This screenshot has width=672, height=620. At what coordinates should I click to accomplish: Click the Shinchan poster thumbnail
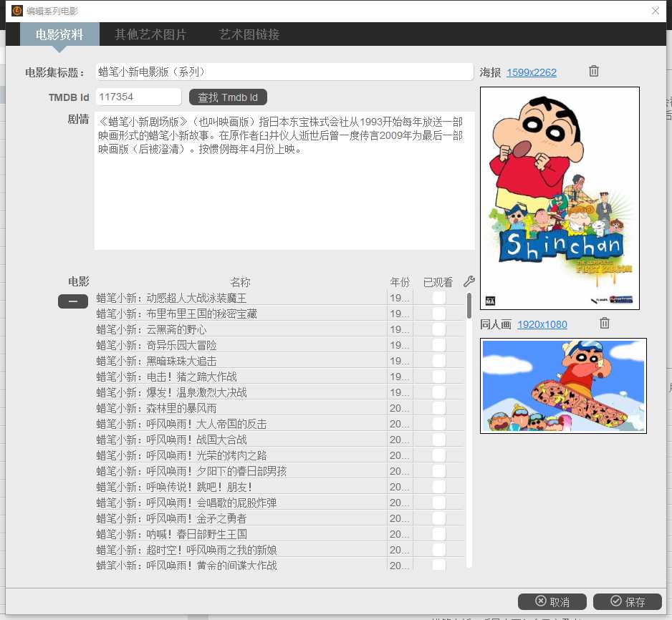(560, 198)
